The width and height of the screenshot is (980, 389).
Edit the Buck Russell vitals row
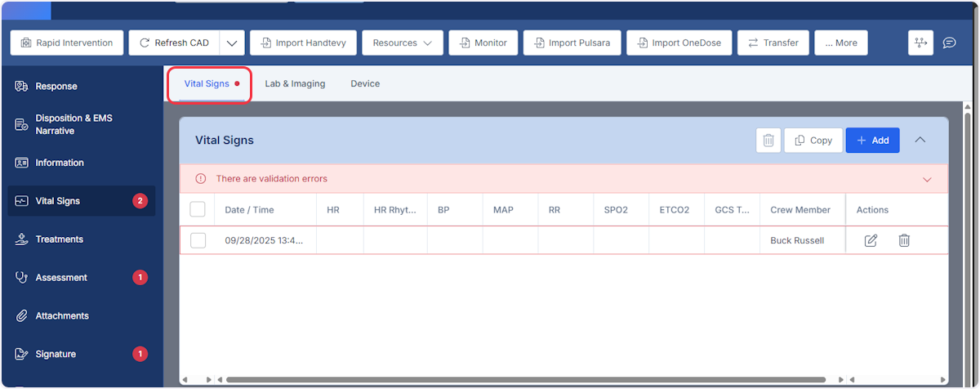coord(871,240)
